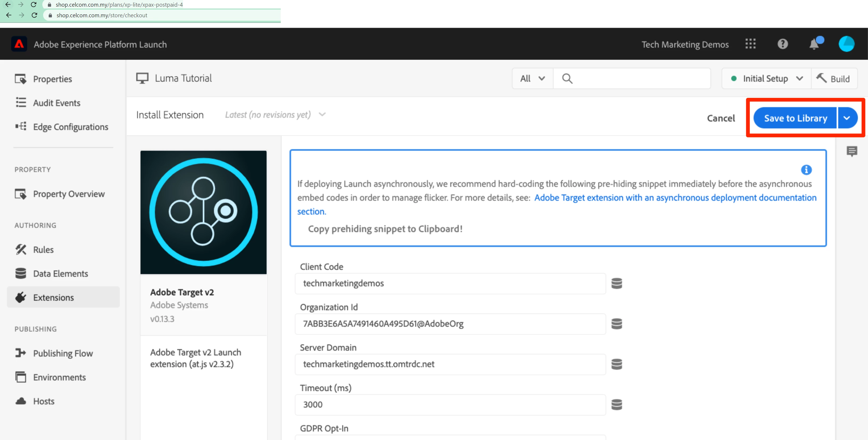Click the blue info icon in notice
This screenshot has height=440, width=868.
(806, 170)
